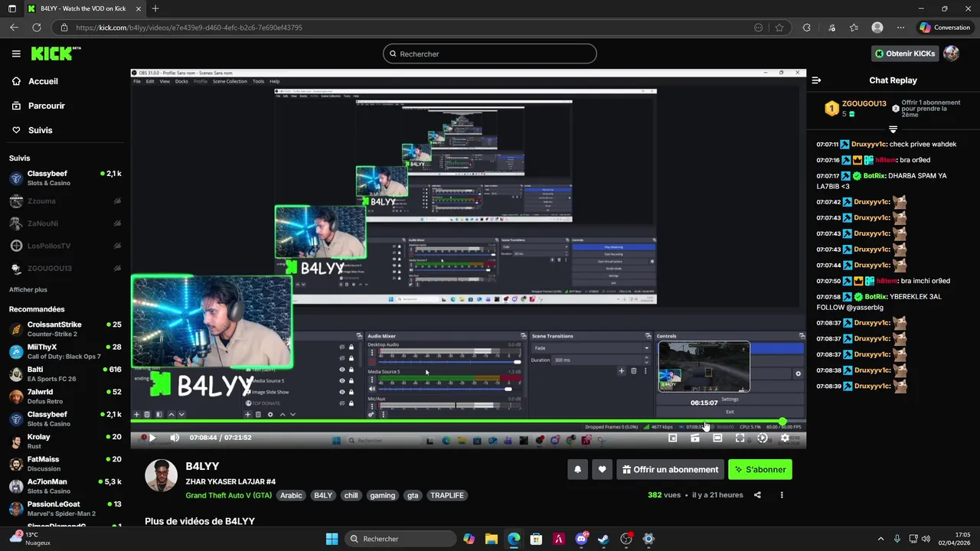Select the Arabic tag
Screen dimensions: 980x551
pyautogui.click(x=291, y=496)
